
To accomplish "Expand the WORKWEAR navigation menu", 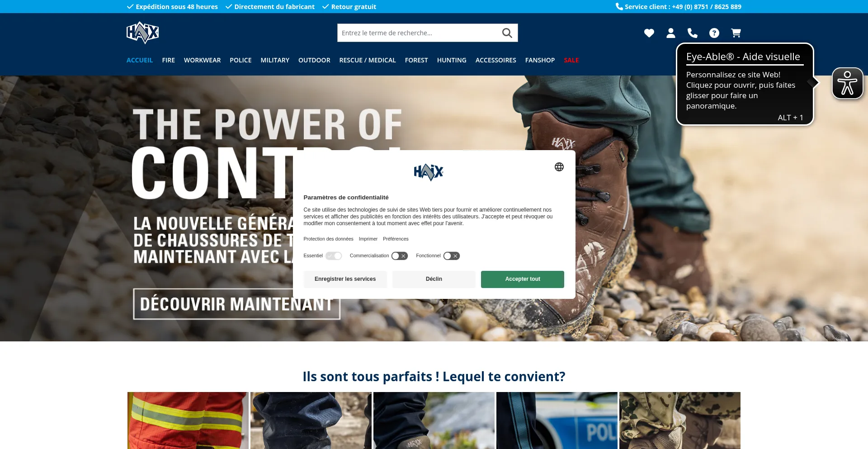I will (202, 60).
